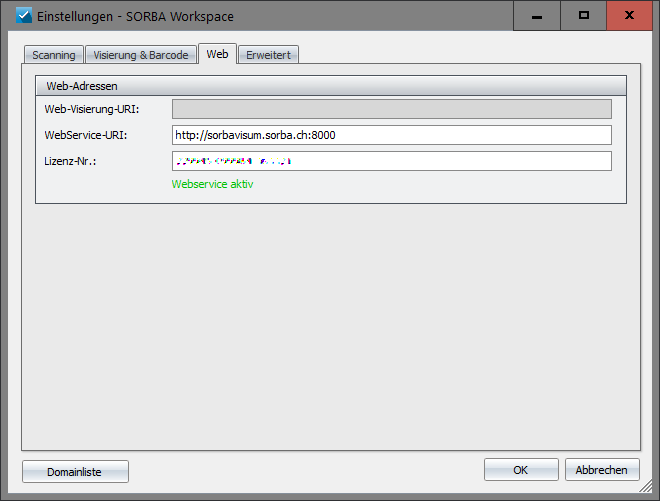Minimize the Einstellungen window
Image resolution: width=660 pixels, height=501 pixels.
click(x=537, y=16)
